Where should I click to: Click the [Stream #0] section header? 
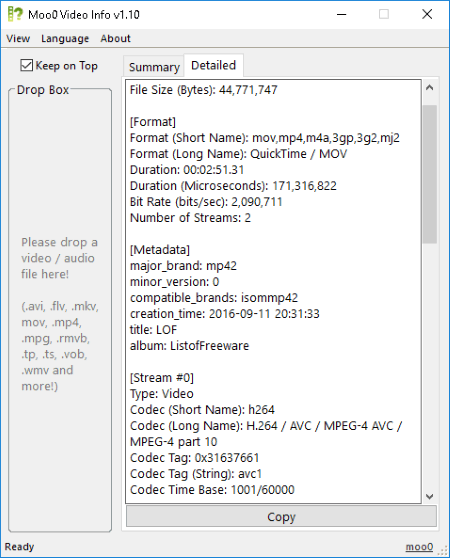click(162, 378)
